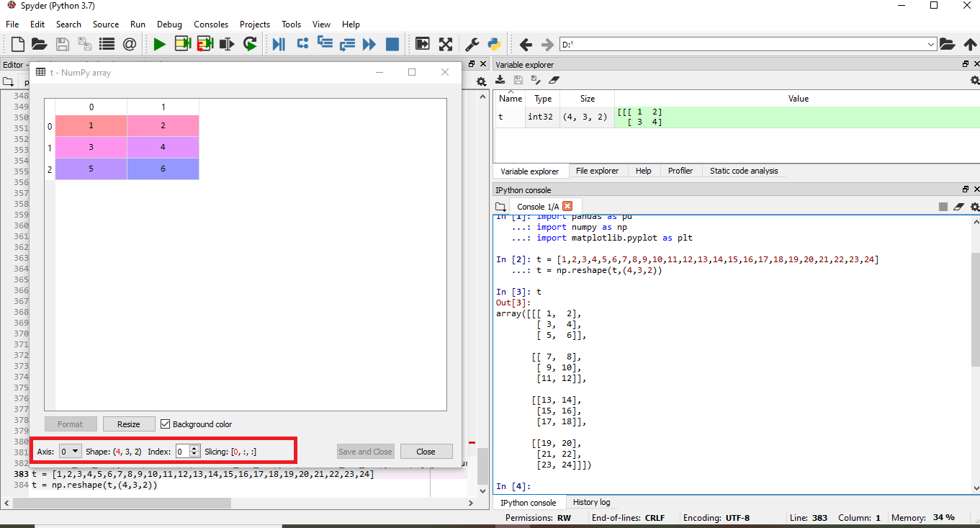This screenshot has height=528, width=980.
Task: Click the debug Continue execution icon
Action: pyautogui.click(x=369, y=45)
